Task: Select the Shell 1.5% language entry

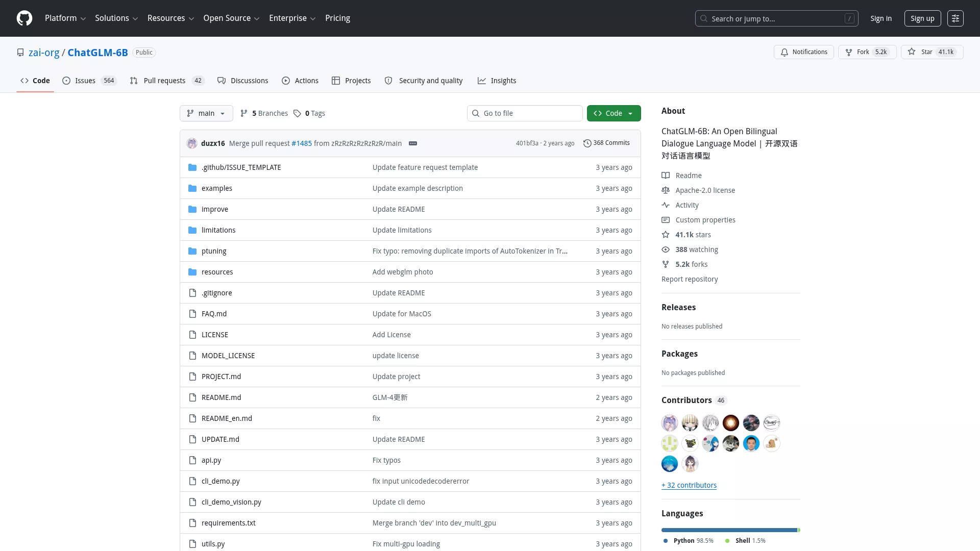Action: (745, 541)
